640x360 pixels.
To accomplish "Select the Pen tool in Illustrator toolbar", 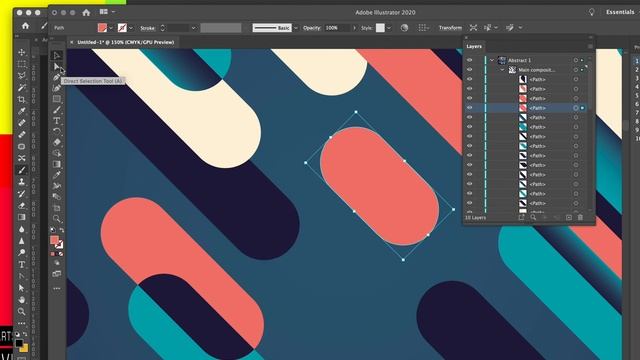I will point(57,77).
